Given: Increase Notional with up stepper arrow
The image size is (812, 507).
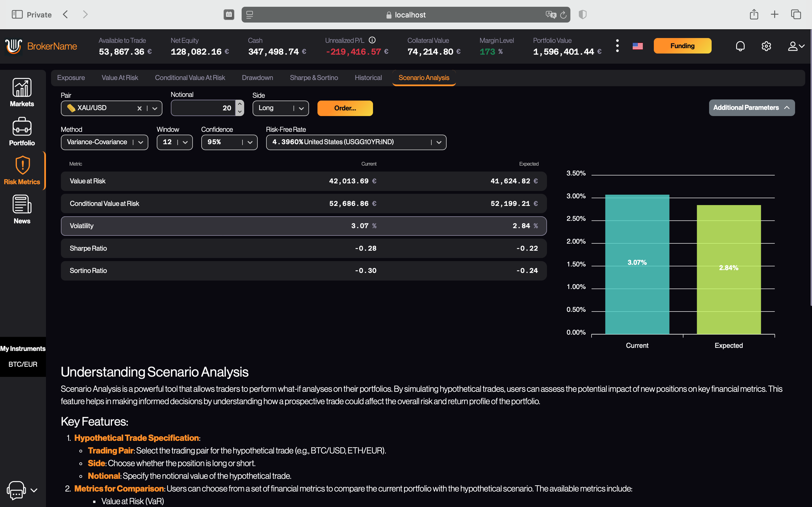Looking at the screenshot, I should coord(240,104).
